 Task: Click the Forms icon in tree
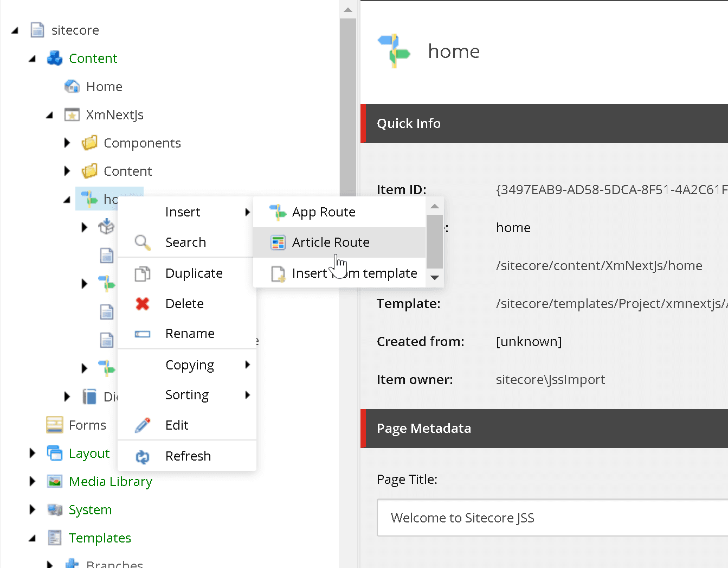pyautogui.click(x=55, y=425)
